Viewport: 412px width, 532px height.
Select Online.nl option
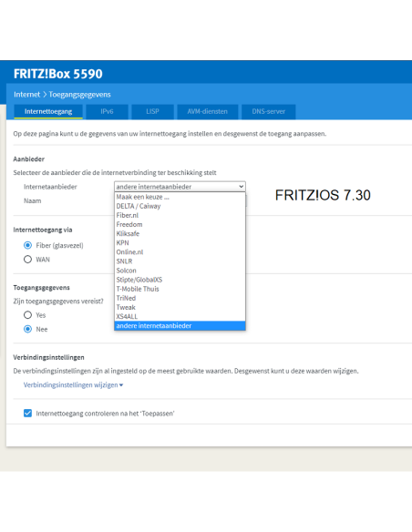point(180,251)
